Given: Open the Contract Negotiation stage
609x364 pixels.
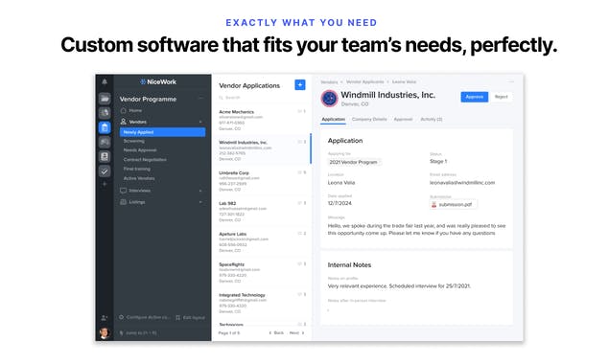Looking at the screenshot, I should [145, 160].
